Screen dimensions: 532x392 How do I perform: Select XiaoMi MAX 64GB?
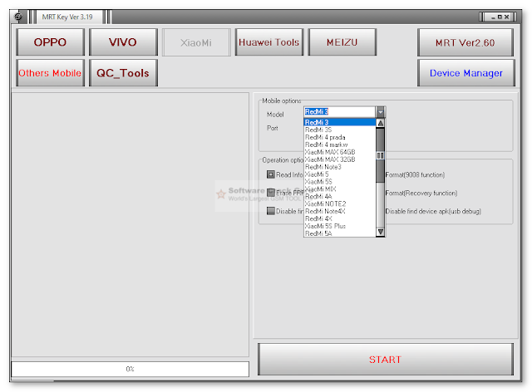point(340,152)
